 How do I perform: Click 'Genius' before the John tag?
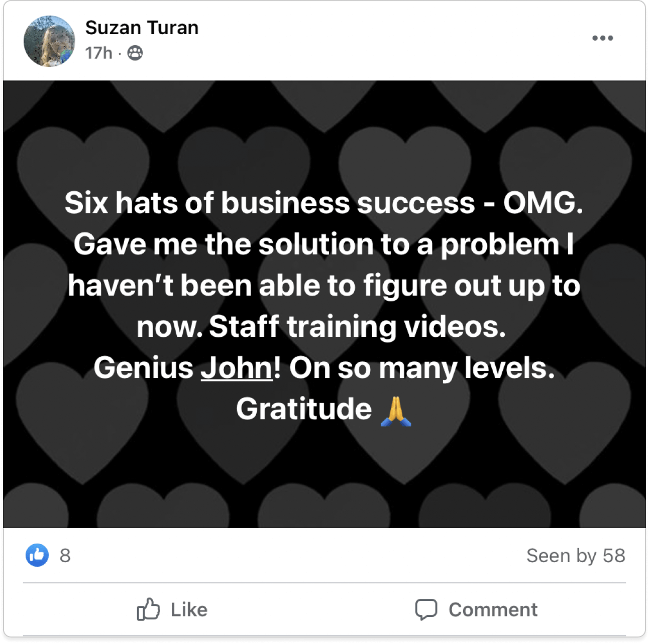143,368
